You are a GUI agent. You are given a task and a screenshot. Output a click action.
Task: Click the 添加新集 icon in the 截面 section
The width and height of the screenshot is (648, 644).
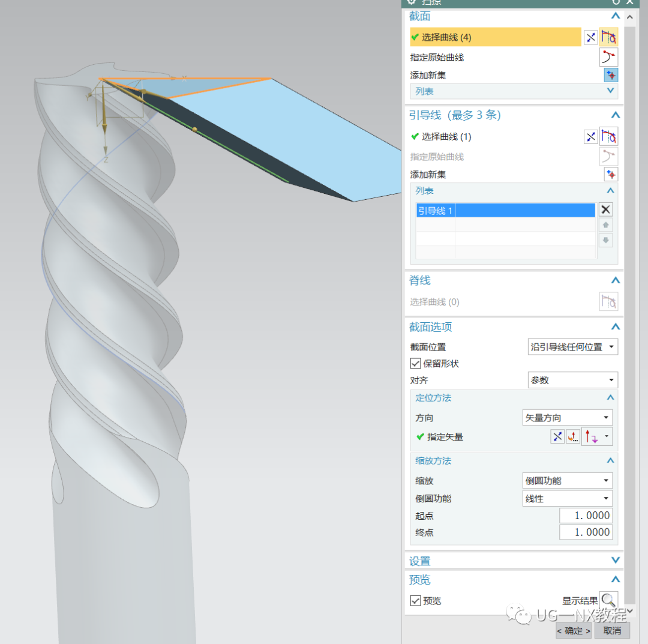(x=611, y=75)
